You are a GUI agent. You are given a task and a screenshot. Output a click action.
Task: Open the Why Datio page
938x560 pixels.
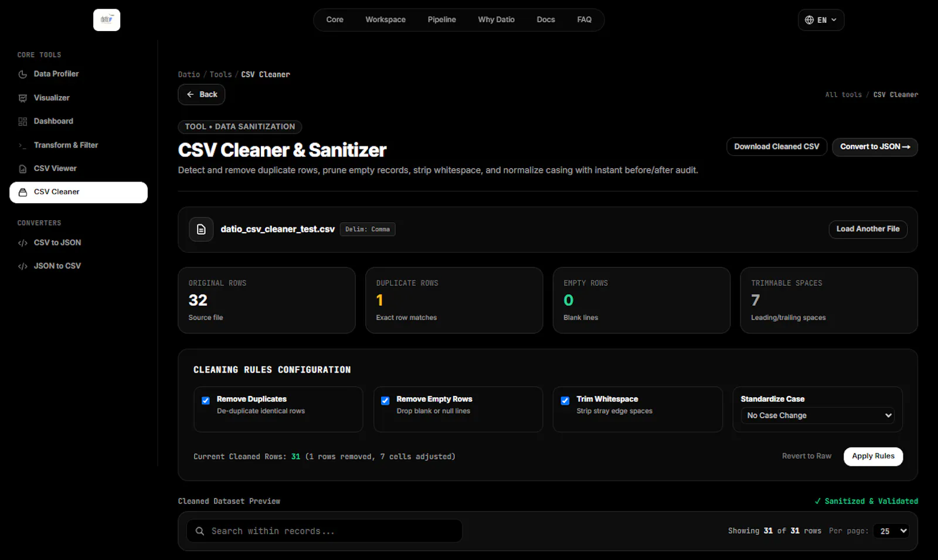(x=497, y=19)
